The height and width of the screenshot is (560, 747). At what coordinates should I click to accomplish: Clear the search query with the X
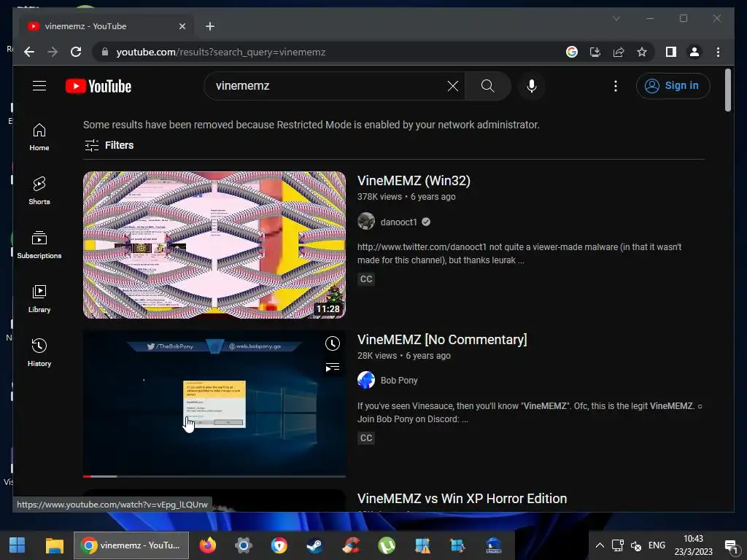[x=452, y=86]
